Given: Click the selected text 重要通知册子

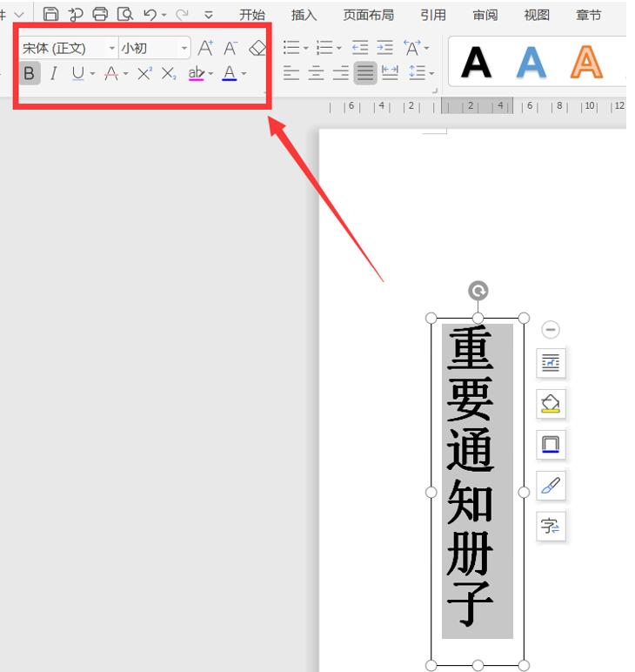Looking at the screenshot, I should (x=470, y=475).
